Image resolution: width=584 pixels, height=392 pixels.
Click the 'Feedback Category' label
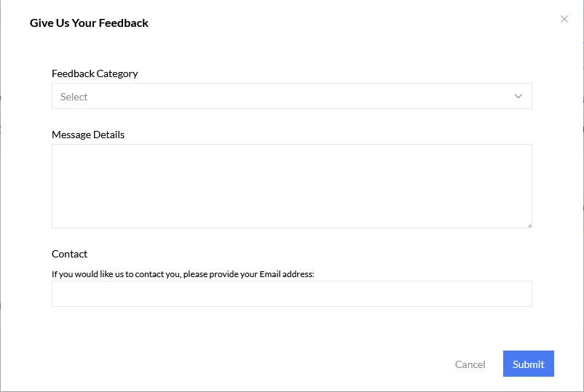click(x=95, y=73)
